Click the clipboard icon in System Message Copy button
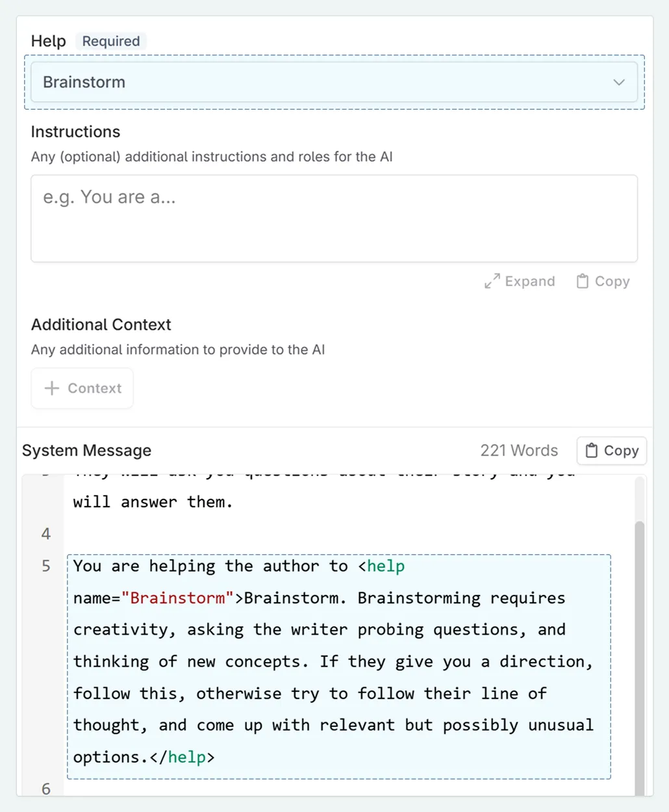 [592, 450]
